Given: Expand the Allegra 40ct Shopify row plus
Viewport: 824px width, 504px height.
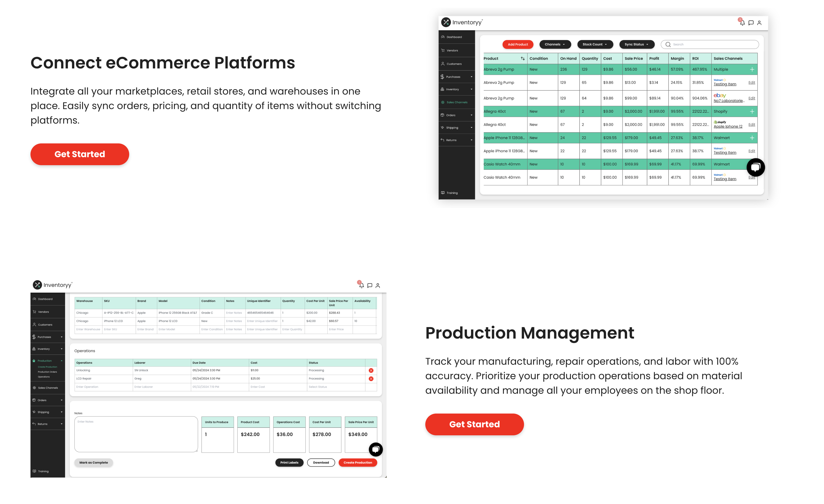Looking at the screenshot, I should [x=752, y=111].
